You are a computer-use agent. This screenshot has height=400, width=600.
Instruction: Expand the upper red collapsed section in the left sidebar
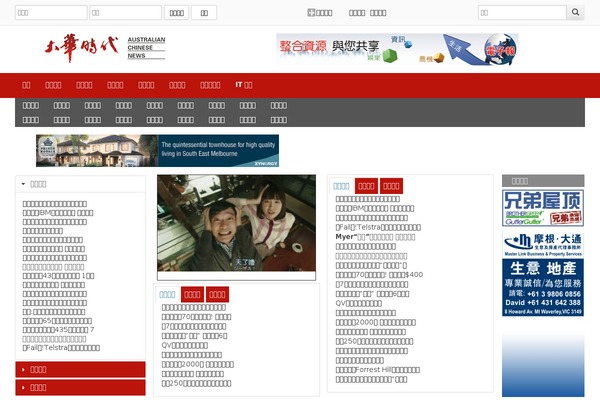[x=80, y=369]
